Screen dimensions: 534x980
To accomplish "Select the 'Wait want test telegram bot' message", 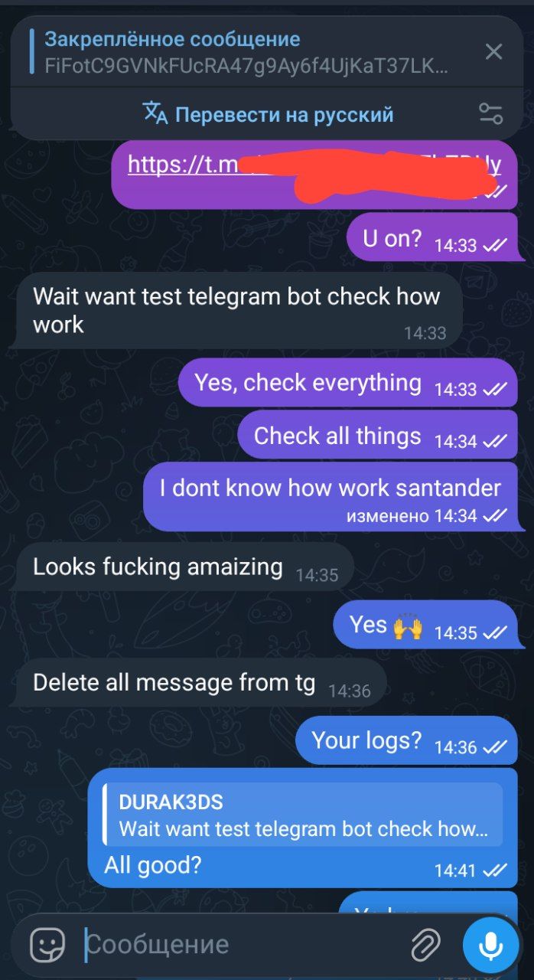I will [239, 310].
